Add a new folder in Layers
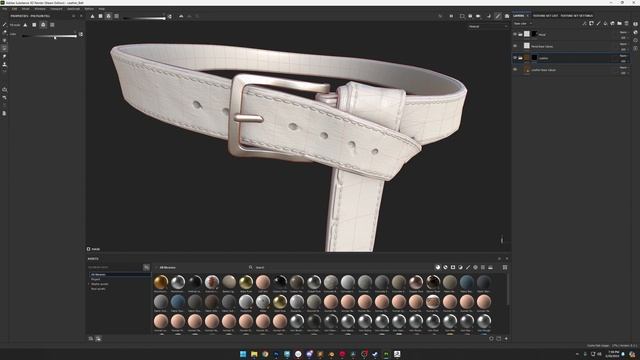 coord(619,24)
